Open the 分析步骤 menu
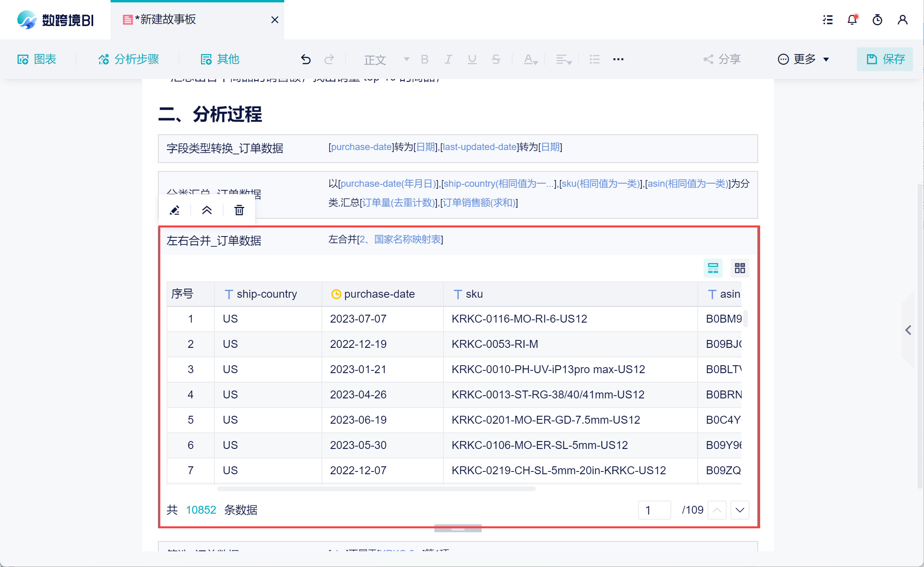 129,59
